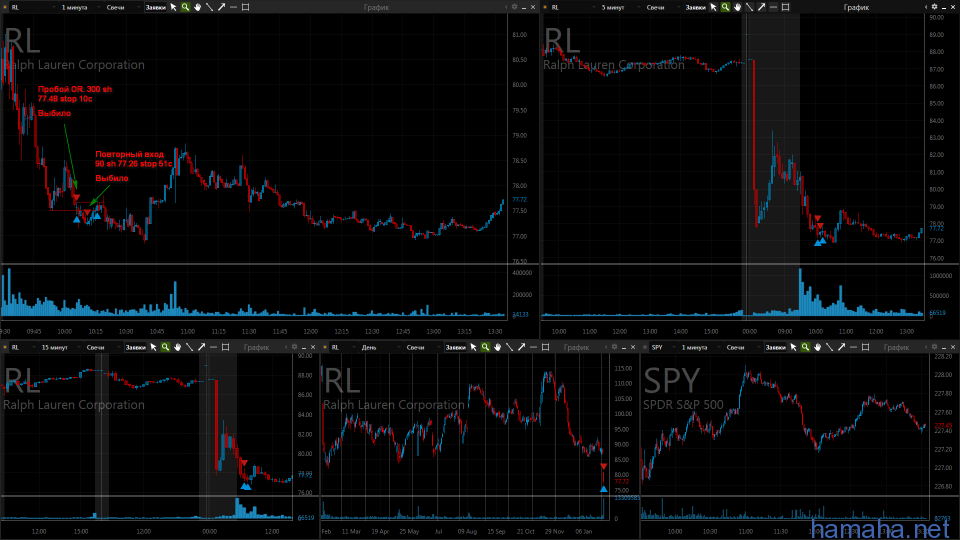Activate the zoom magnifier in the 5-minute RL chart

click(x=726, y=7)
